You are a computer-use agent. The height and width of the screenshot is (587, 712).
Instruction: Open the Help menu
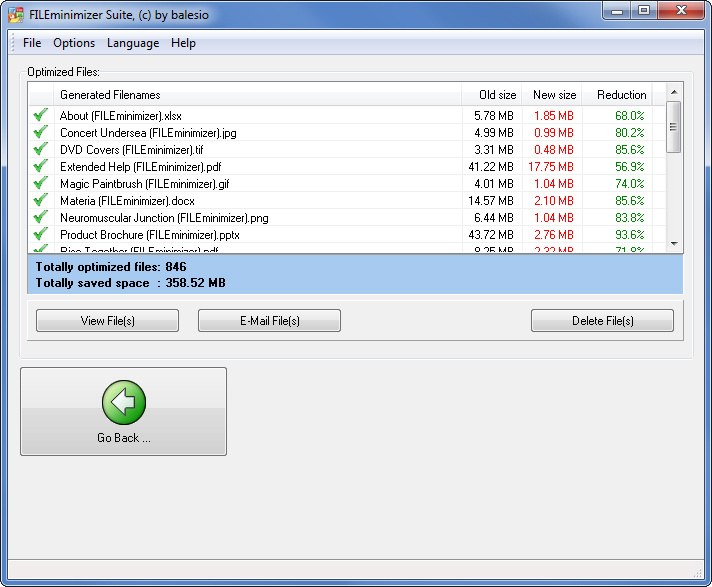[x=183, y=43]
